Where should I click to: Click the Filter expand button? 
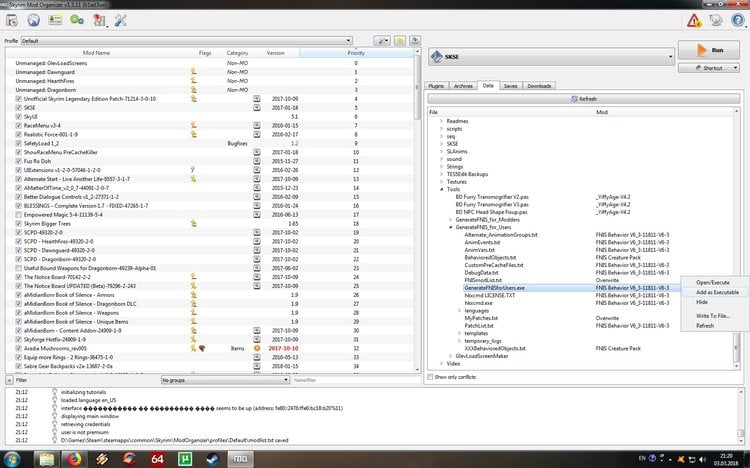tap(9, 380)
